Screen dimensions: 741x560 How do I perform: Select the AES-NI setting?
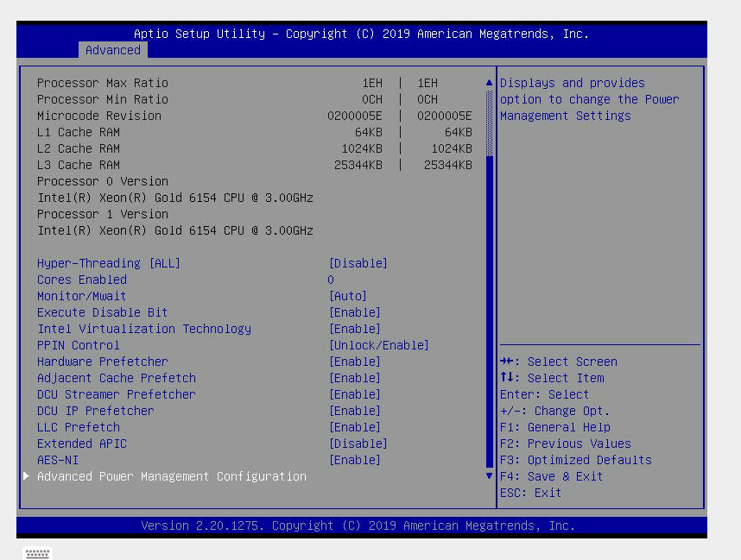(58, 461)
